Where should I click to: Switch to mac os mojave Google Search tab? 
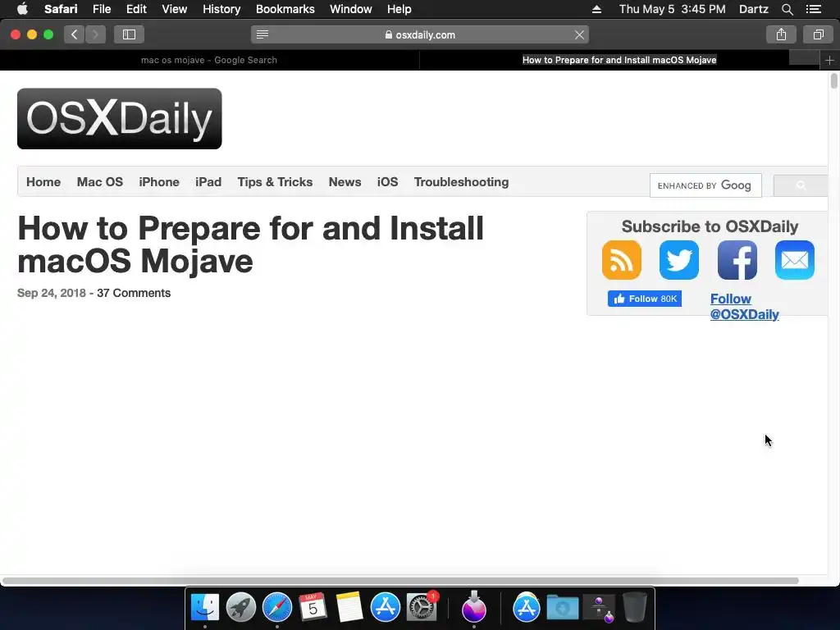[209, 60]
